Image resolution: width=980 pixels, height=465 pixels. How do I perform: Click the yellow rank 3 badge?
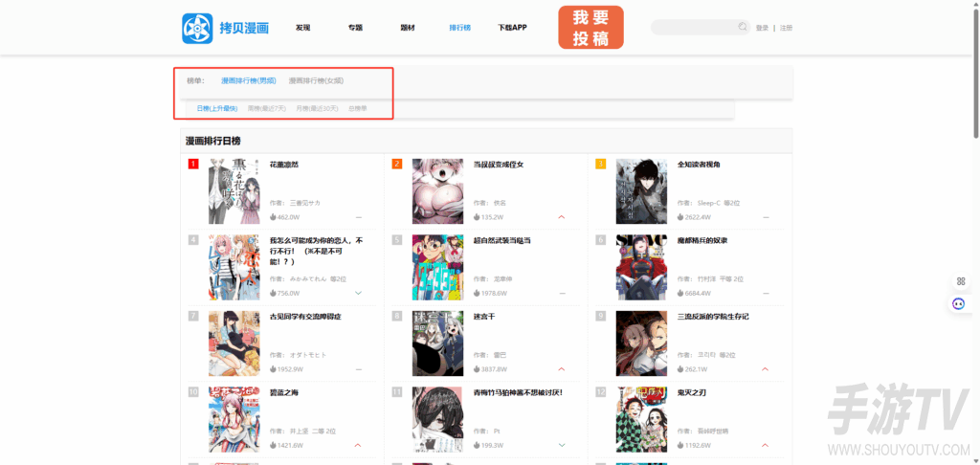tap(601, 165)
